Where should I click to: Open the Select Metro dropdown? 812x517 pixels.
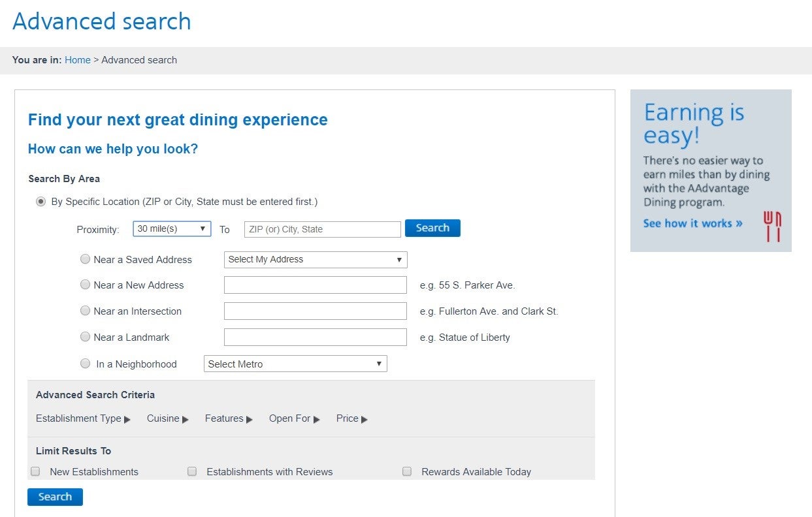coord(295,364)
